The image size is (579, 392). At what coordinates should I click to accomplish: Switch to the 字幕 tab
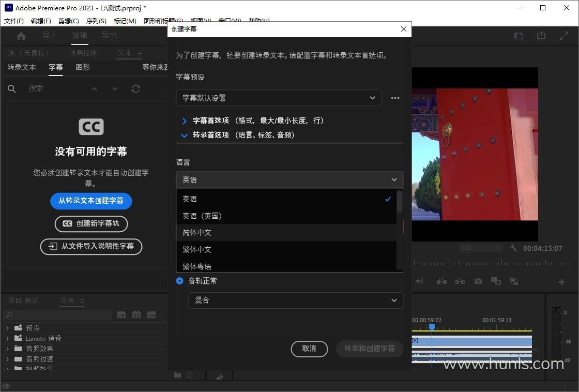(x=56, y=67)
